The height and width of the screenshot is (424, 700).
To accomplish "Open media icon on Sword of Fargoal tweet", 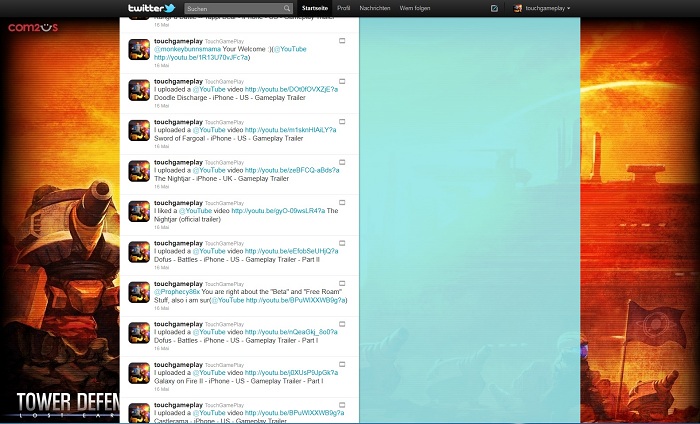I will pos(342,121).
